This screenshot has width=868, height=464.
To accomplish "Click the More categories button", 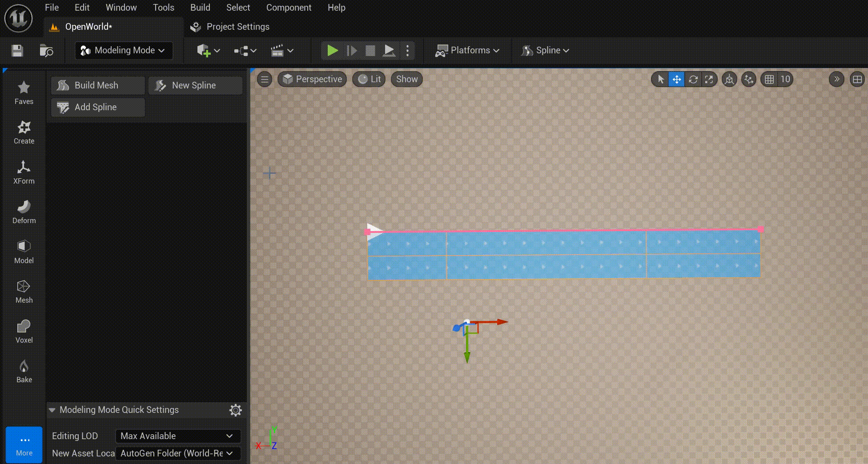I will (24, 444).
